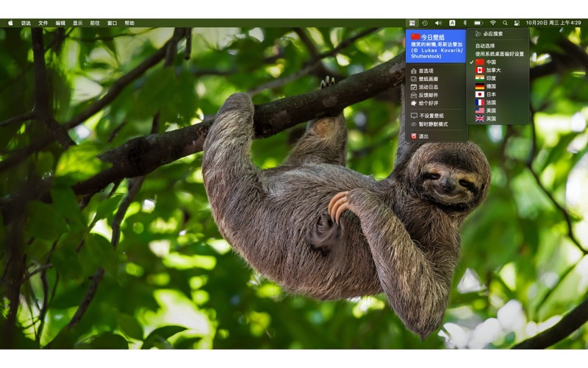
Task: Open 壁纸画廊 wallpaper gallery
Action: [x=428, y=79]
